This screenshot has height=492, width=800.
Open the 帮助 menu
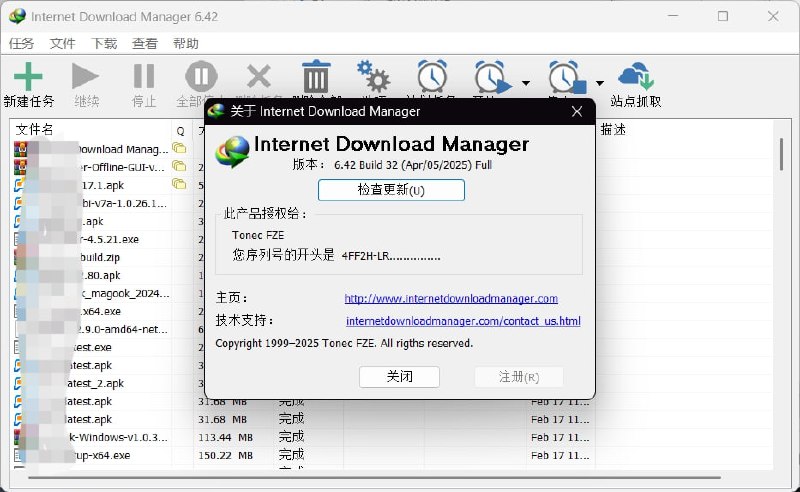click(186, 43)
